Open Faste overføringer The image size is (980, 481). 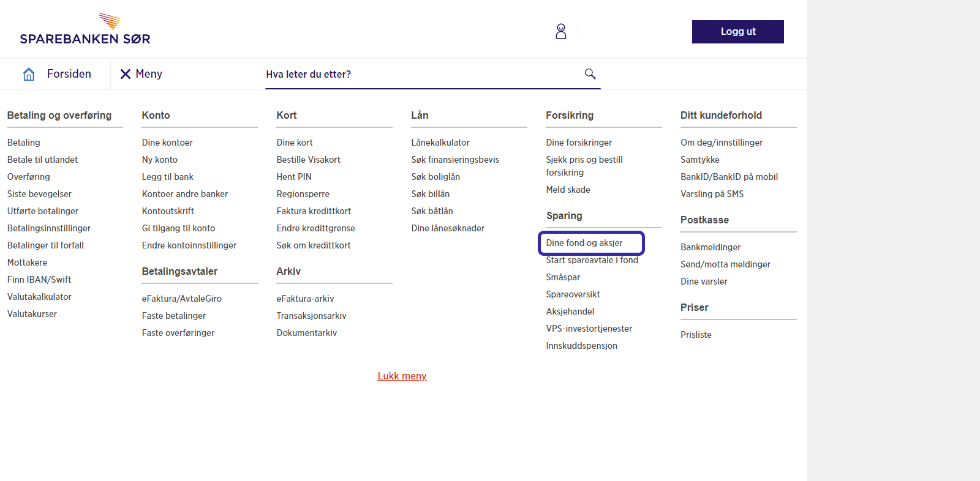(x=178, y=333)
